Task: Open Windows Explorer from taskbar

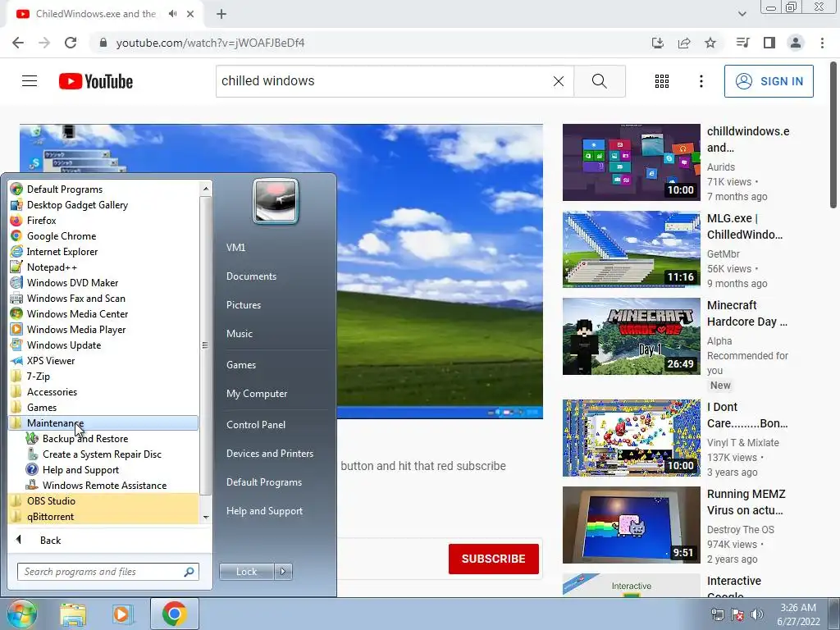Action: pyautogui.click(x=73, y=614)
